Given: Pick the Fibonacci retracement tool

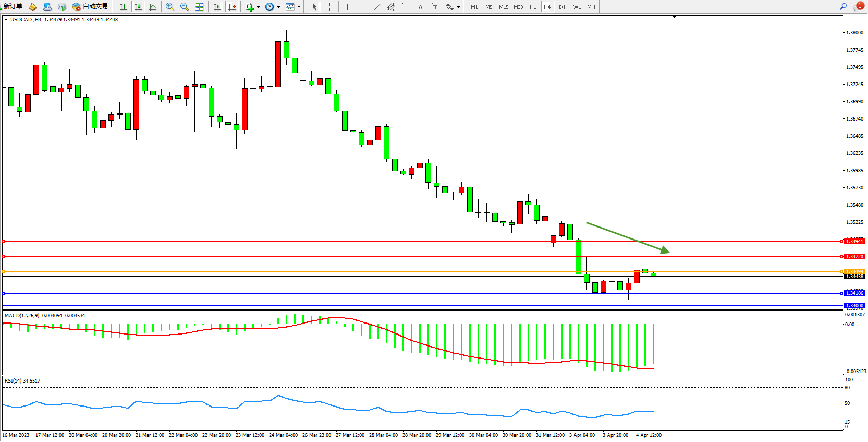Looking at the screenshot, I should 406,7.
